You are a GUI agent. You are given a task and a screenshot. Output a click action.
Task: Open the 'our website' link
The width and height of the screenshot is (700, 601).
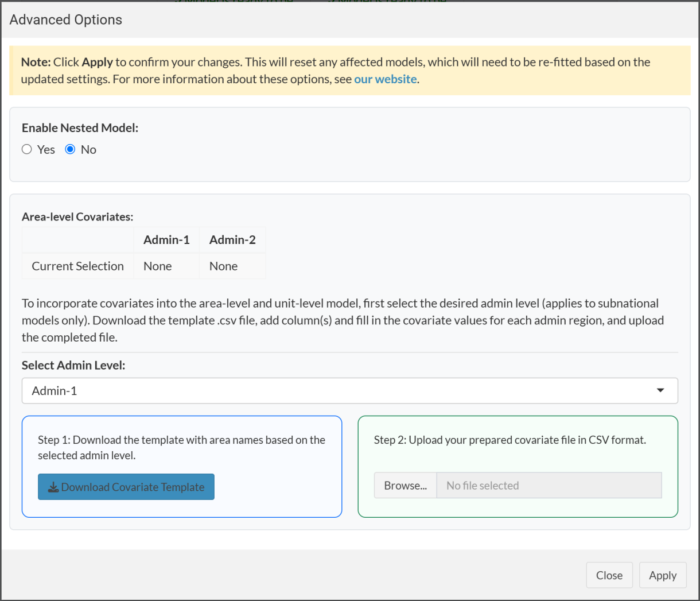pyautogui.click(x=385, y=79)
